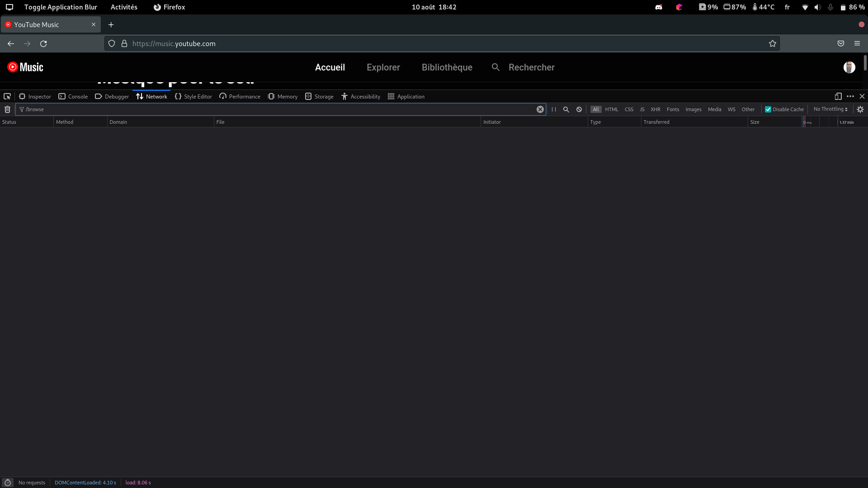The image size is (868, 488).
Task: Open the No Throttling dropdown
Action: click(x=830, y=109)
